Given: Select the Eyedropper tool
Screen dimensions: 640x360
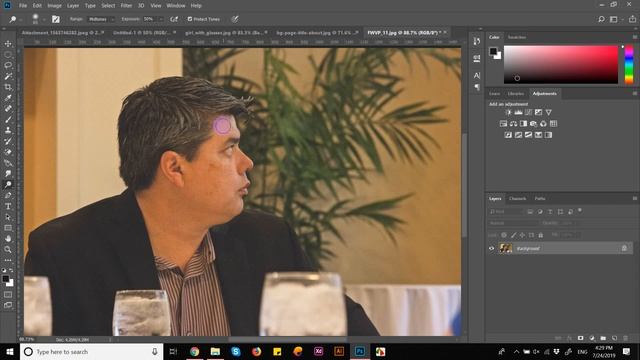Looking at the screenshot, I should [x=8, y=98].
